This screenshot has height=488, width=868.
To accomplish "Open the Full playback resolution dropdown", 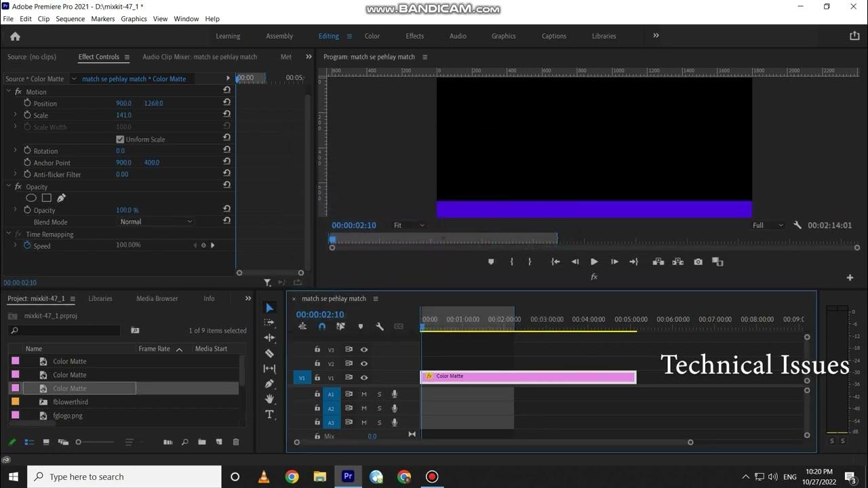I will tap(768, 225).
